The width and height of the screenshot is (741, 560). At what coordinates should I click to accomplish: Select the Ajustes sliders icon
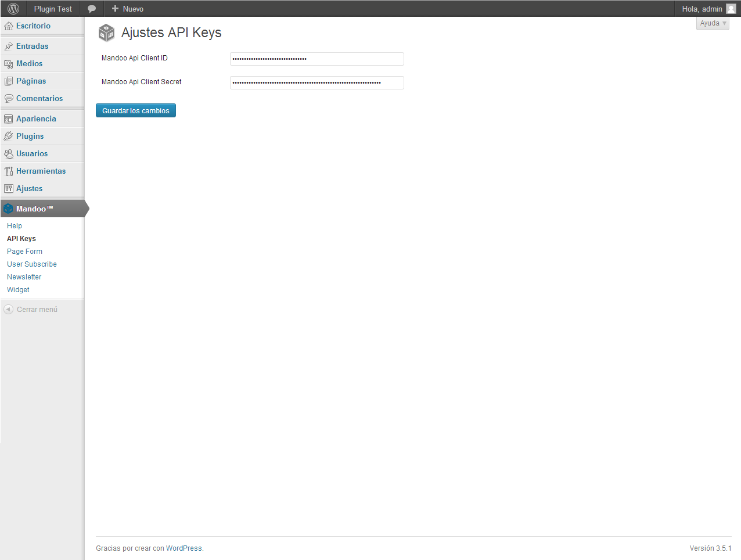[8, 189]
